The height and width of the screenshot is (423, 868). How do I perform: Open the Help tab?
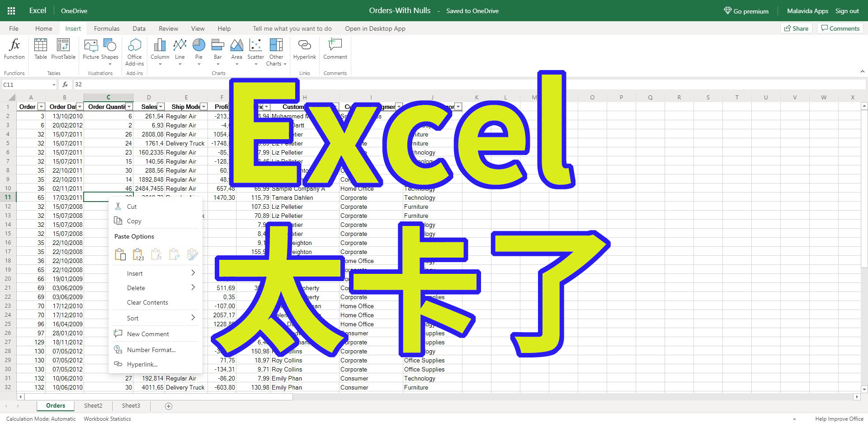pyautogui.click(x=224, y=28)
